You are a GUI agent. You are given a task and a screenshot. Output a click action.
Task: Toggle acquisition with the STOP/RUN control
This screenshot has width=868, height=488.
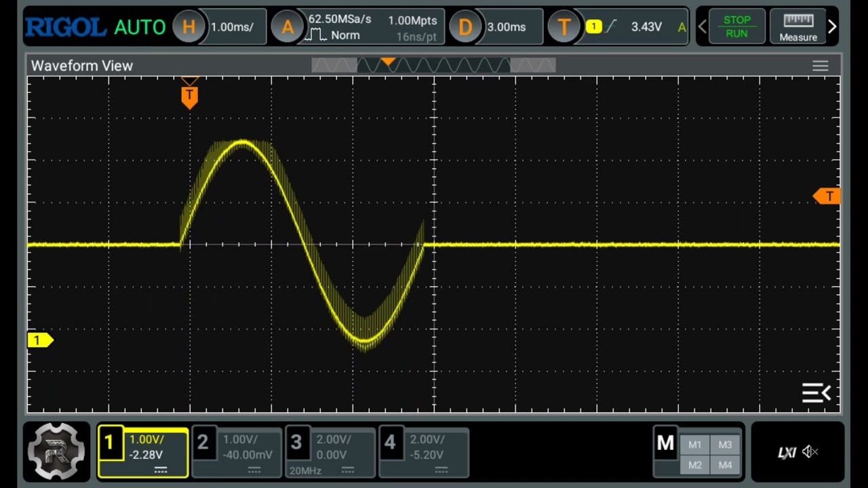(737, 26)
